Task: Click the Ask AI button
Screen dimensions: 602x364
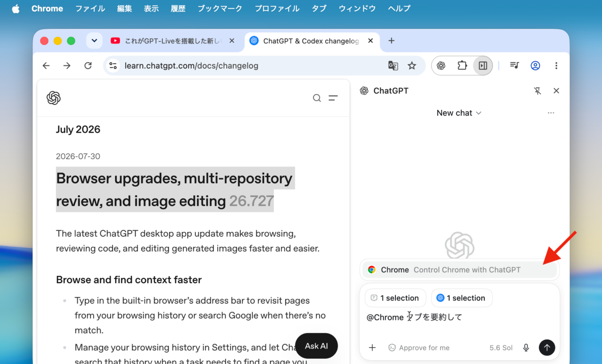Action: coord(317,346)
